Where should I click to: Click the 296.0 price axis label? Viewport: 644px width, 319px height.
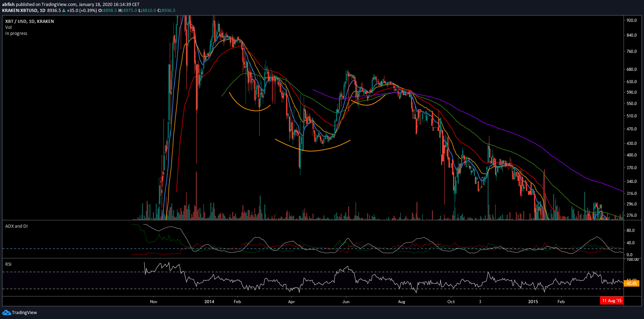click(632, 204)
